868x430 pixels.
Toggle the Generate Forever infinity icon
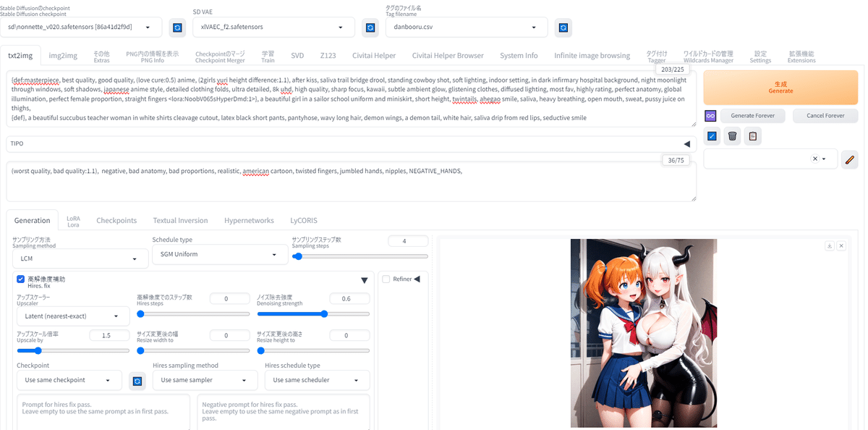(710, 115)
